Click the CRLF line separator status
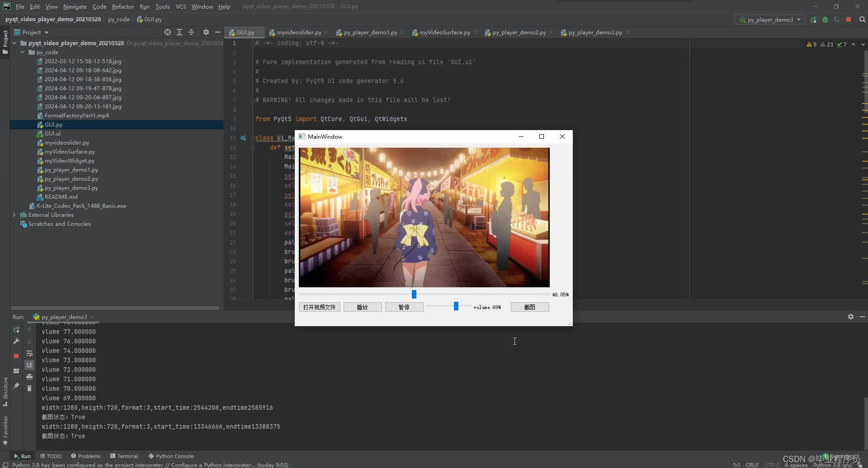The height and width of the screenshot is (468, 868). coord(752,465)
